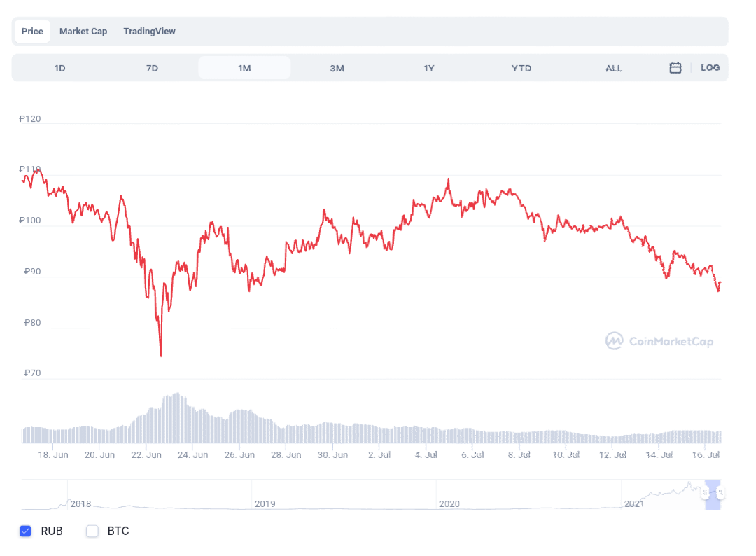Select the 1Y time range
Image resolution: width=756 pixels, height=556 pixels.
[429, 67]
